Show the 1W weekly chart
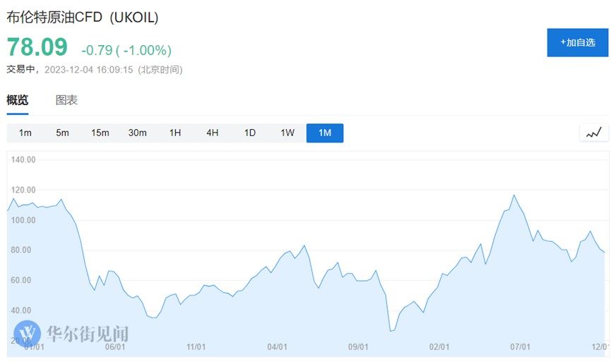 (287, 133)
